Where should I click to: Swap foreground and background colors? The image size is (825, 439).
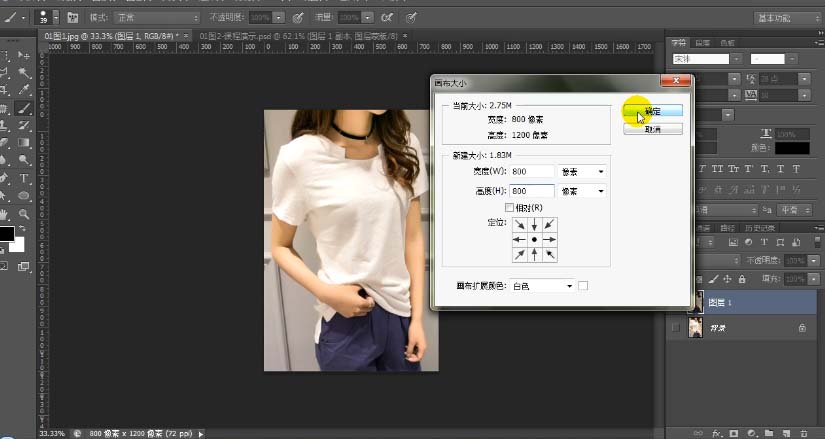tap(22, 229)
